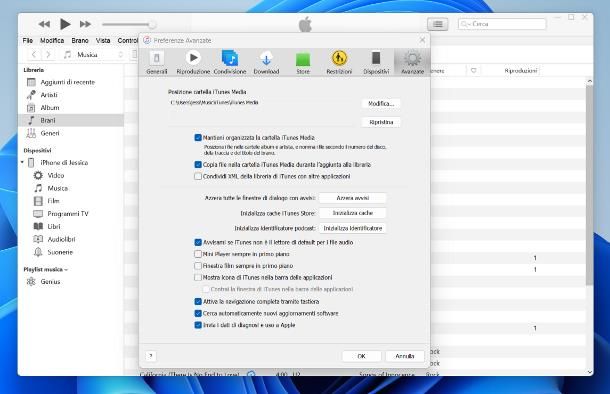The width and height of the screenshot is (610, 394).
Task: Click the play button in iTunes
Action: 65,24
